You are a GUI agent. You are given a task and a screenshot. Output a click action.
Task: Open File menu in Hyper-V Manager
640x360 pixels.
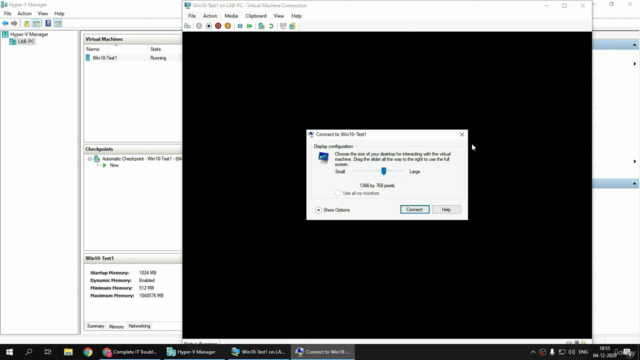click(7, 13)
